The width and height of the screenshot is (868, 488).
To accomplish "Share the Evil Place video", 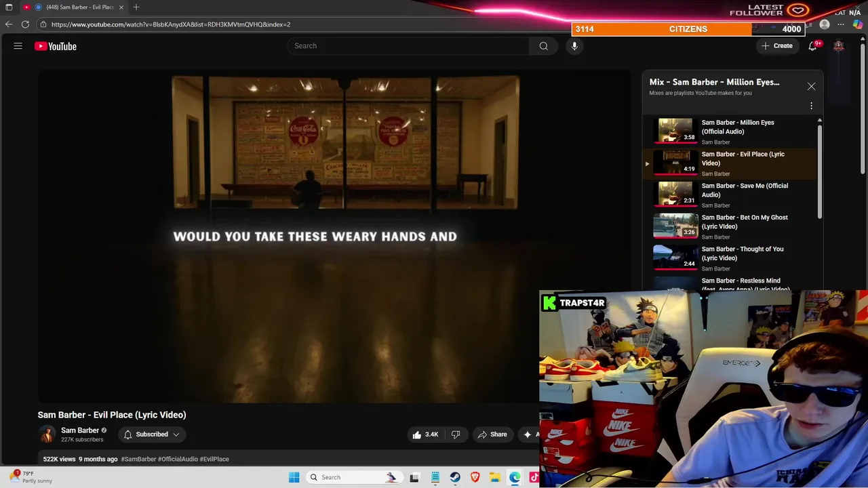I will [x=492, y=434].
